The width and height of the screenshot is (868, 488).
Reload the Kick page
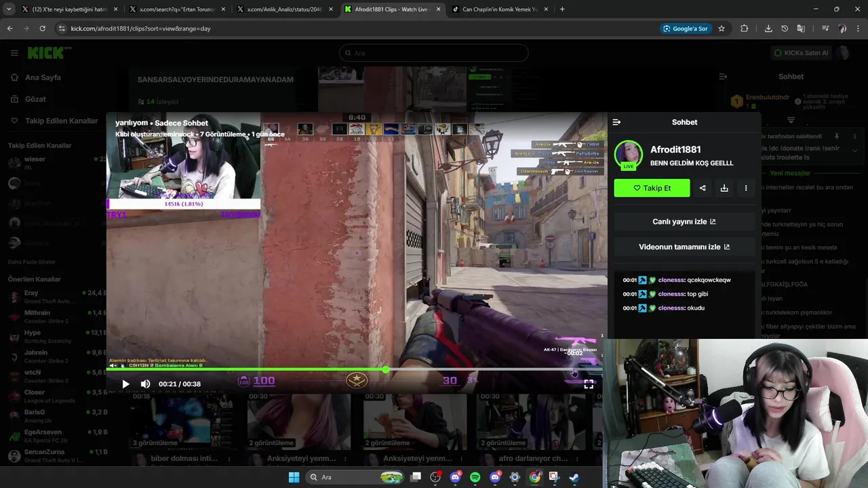(42, 28)
